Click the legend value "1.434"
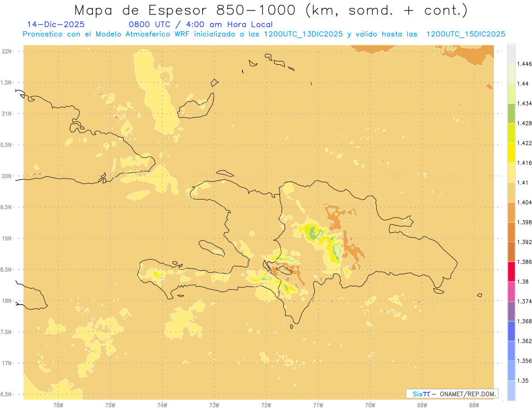The image size is (532, 411). [525, 103]
